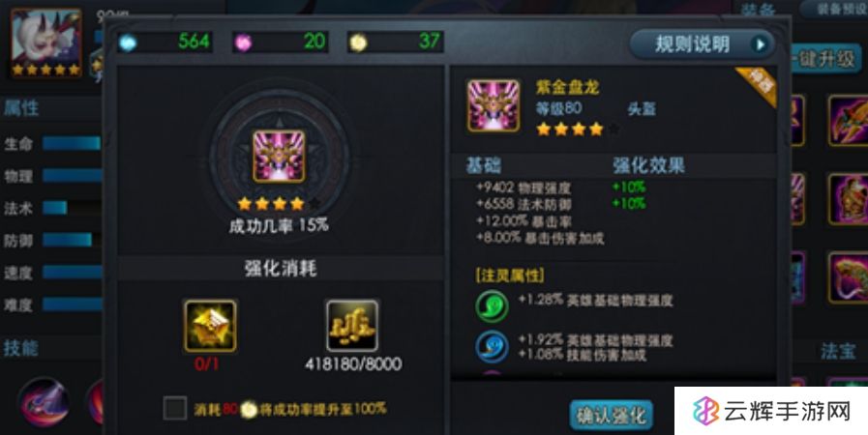Enable the 100% success rate checkbox
The image size is (868, 435).
pos(175,409)
